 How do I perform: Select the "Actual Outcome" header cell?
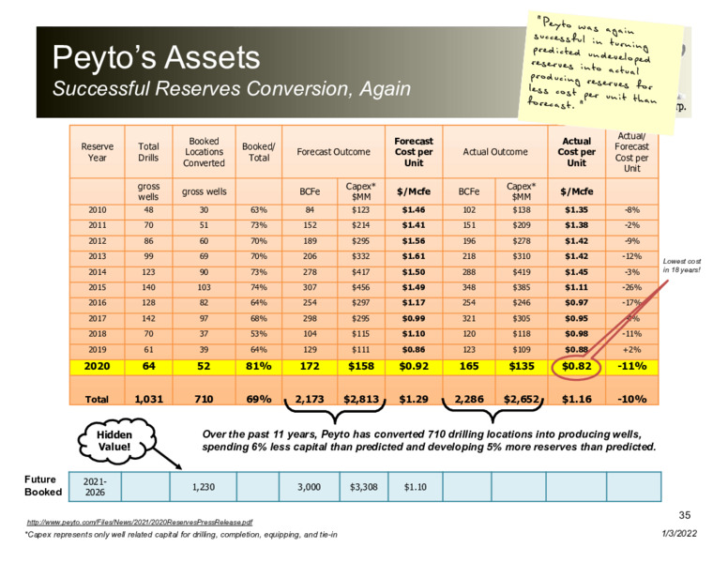tap(495, 152)
